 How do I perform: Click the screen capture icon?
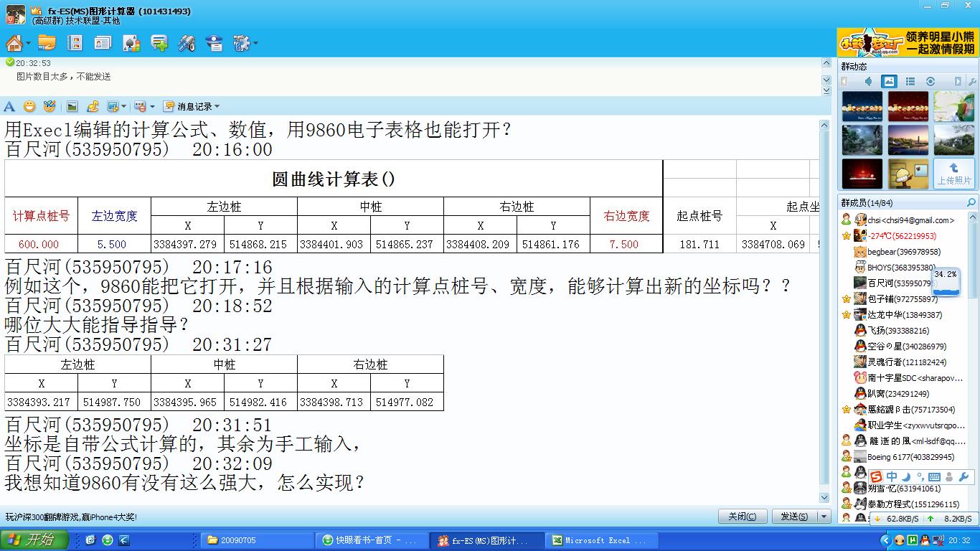(x=113, y=106)
